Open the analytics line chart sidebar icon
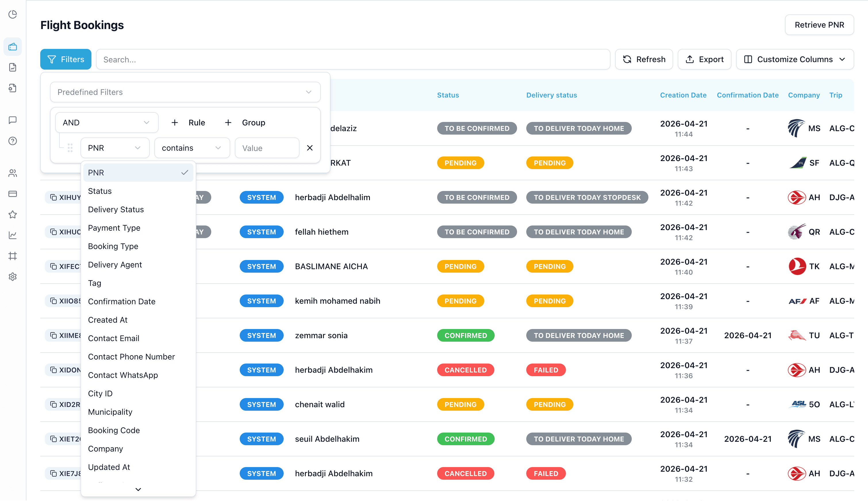Screen dimensions: 868x501 (13, 235)
